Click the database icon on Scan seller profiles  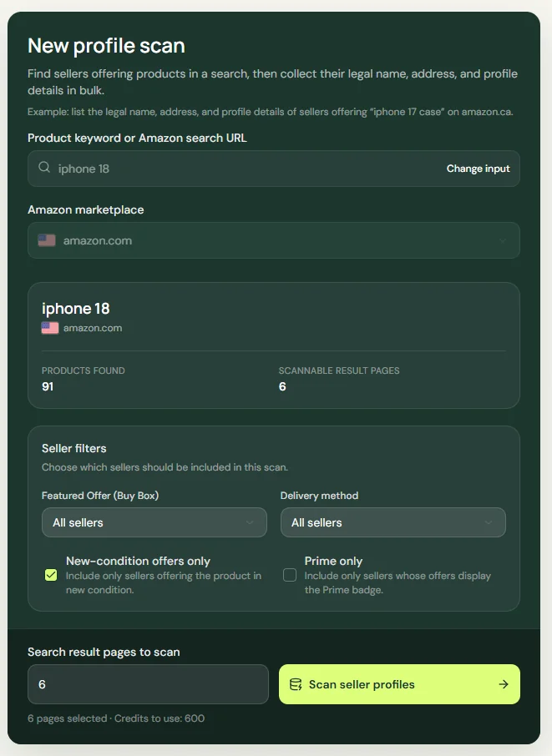(296, 684)
